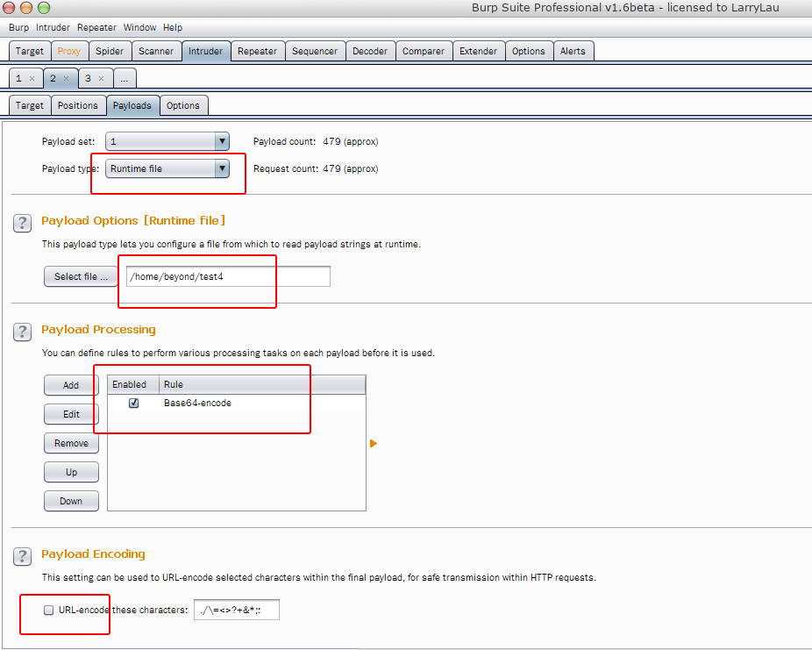Enable URL-encode these characters checkbox

click(x=49, y=611)
